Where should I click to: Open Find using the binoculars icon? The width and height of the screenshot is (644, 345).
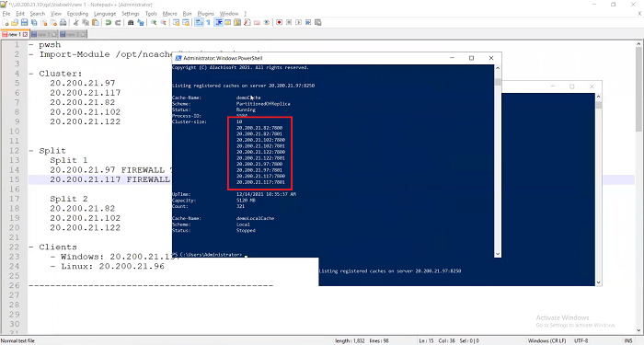(131, 23)
